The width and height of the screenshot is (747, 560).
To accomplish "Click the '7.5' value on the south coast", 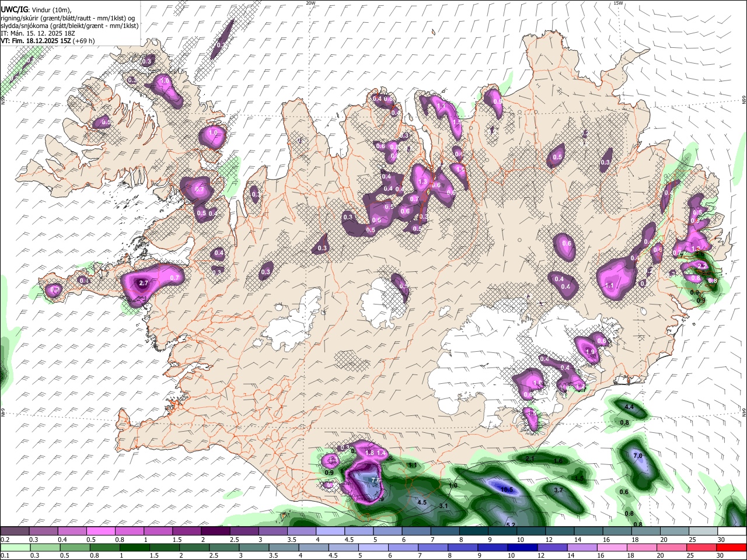I will [x=376, y=480].
